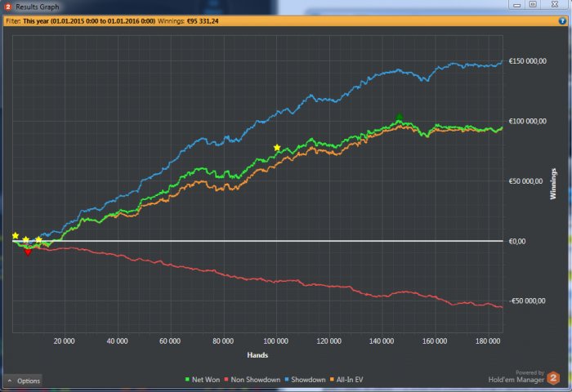This screenshot has height=392, width=572.
Task: Click the €50 000,00 axis label
Action: click(x=525, y=181)
